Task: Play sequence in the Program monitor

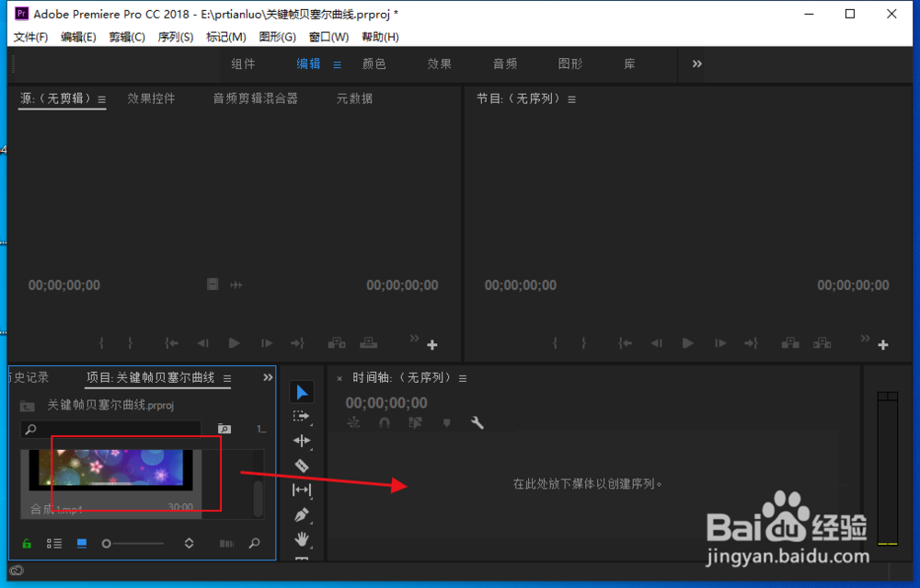Action: coord(687,343)
